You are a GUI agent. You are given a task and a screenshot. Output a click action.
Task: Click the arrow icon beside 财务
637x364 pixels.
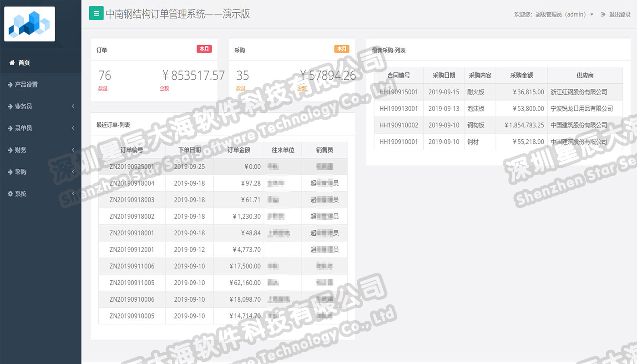coord(11,150)
